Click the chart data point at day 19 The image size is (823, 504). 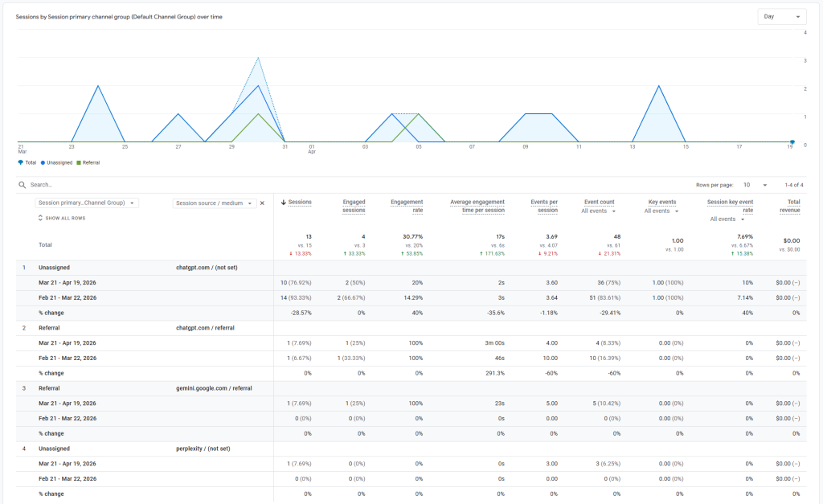(x=792, y=141)
